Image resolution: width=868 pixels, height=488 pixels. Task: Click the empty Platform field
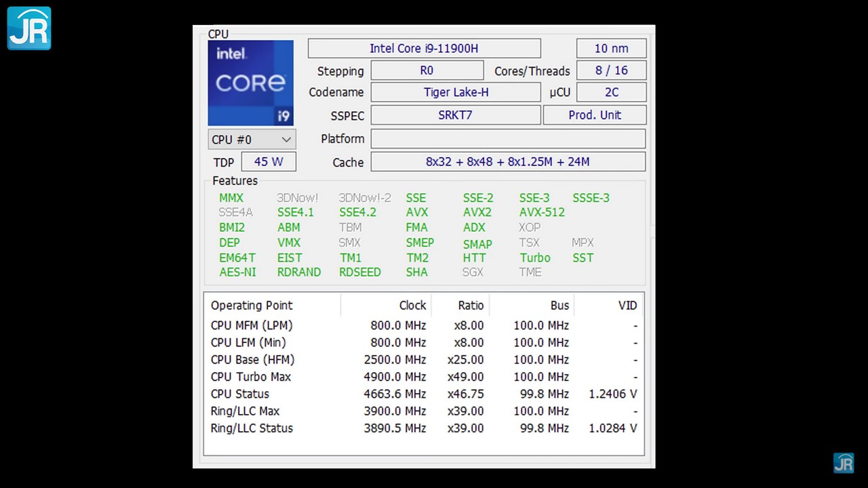click(508, 139)
